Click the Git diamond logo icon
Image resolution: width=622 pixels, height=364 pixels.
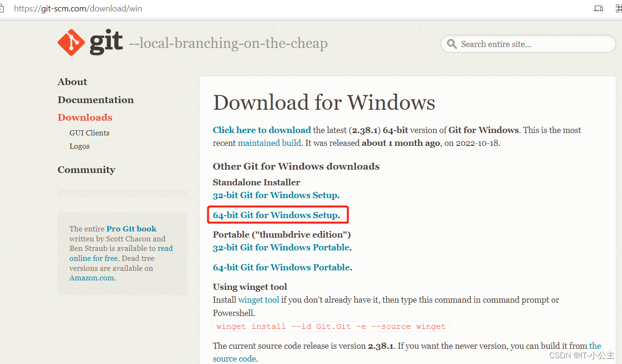click(71, 42)
